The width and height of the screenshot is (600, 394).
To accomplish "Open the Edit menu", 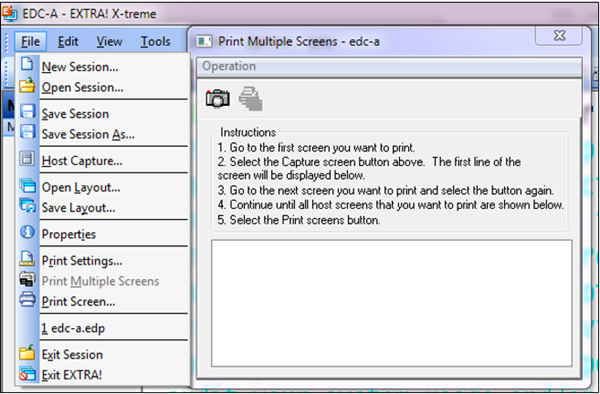I will click(68, 41).
